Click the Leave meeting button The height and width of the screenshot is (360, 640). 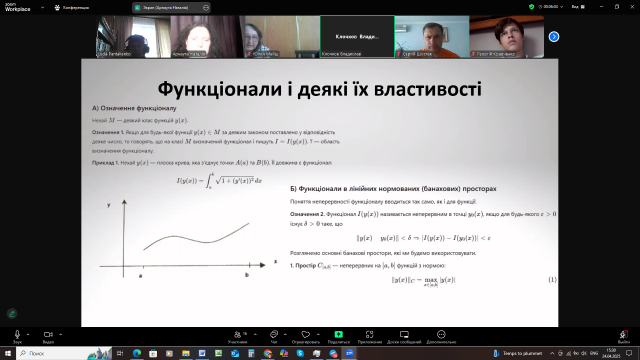[624, 336]
